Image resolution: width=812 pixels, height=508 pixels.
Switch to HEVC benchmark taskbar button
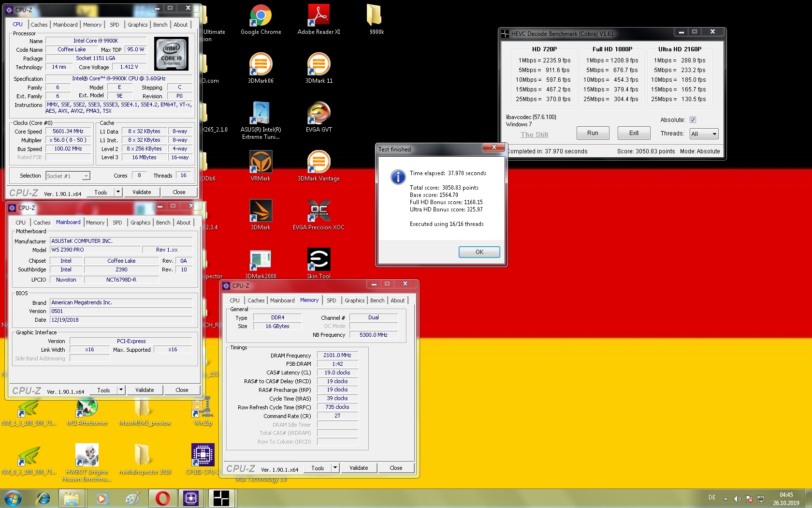coord(221,498)
